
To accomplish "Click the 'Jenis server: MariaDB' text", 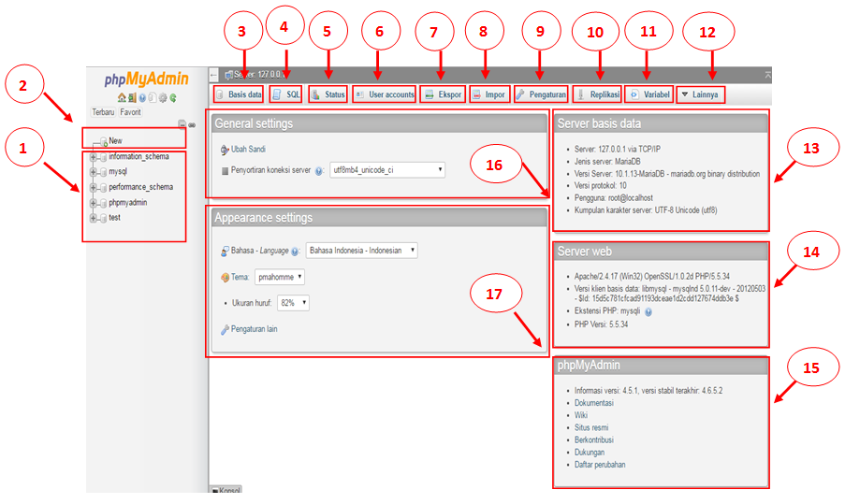I will [607, 162].
